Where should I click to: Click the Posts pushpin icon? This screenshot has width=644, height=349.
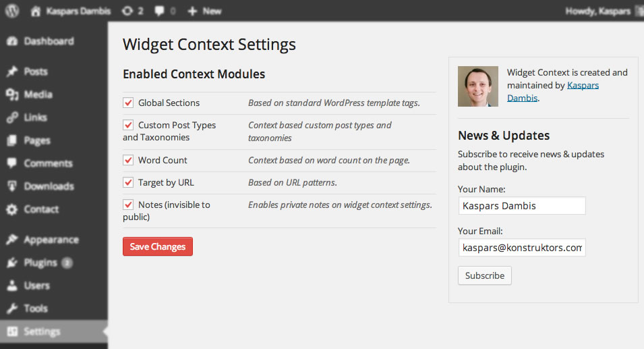tap(12, 72)
